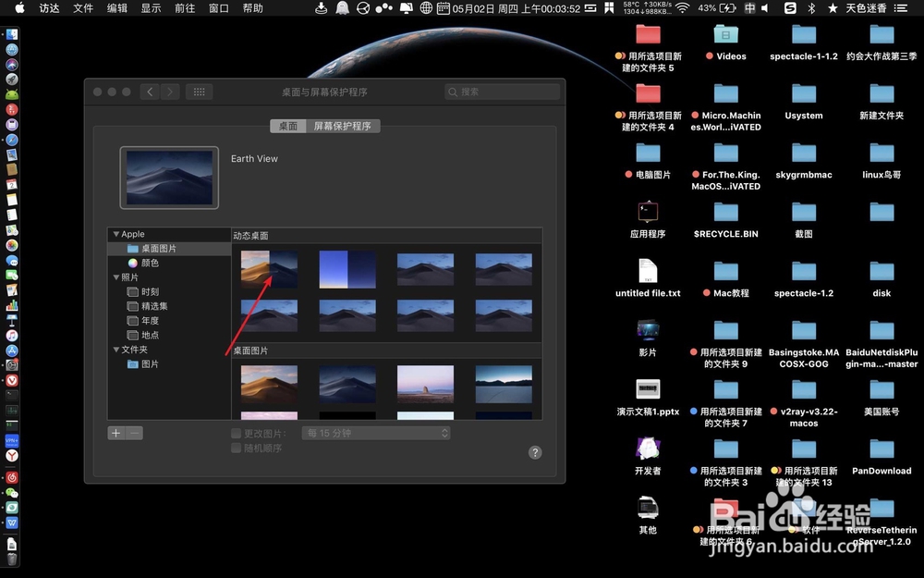Click the forward navigation arrow icon
This screenshot has height=578, width=924.
pyautogui.click(x=170, y=92)
